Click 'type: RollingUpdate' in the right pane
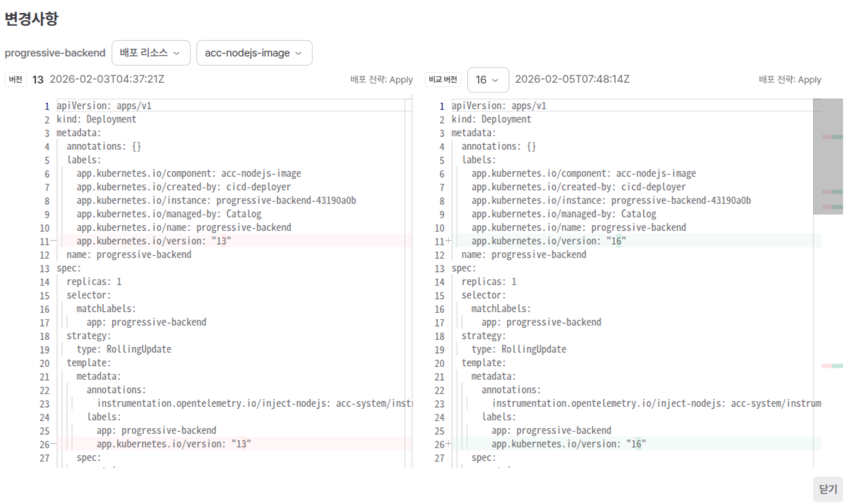This screenshot has width=849, height=504. tap(519, 349)
